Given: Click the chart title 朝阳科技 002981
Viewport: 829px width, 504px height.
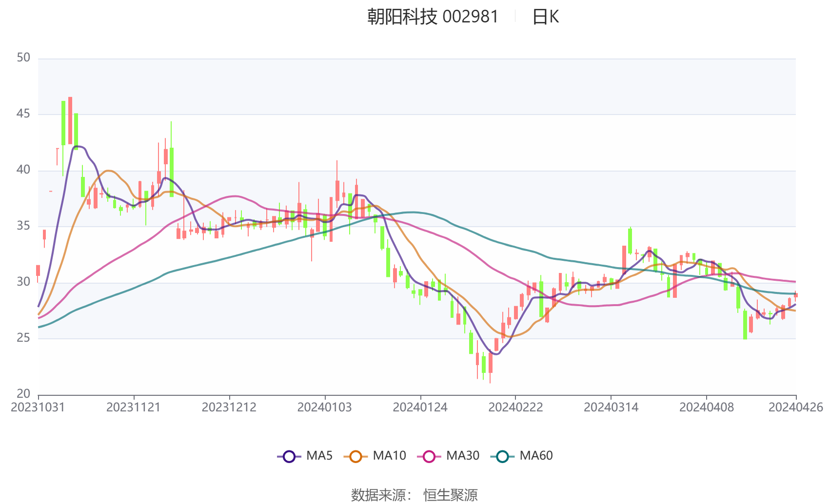Looking at the screenshot, I should coord(433,17).
